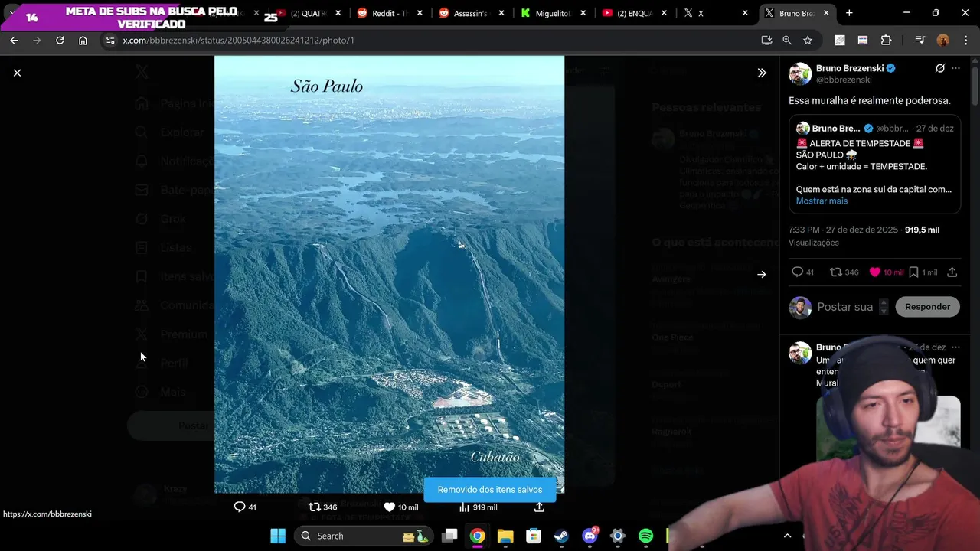Open the Chrome three-dot menu

tap(965, 40)
